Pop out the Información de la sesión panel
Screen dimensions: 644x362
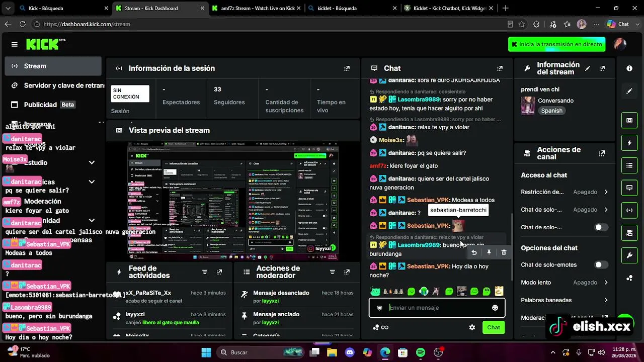[x=347, y=68]
